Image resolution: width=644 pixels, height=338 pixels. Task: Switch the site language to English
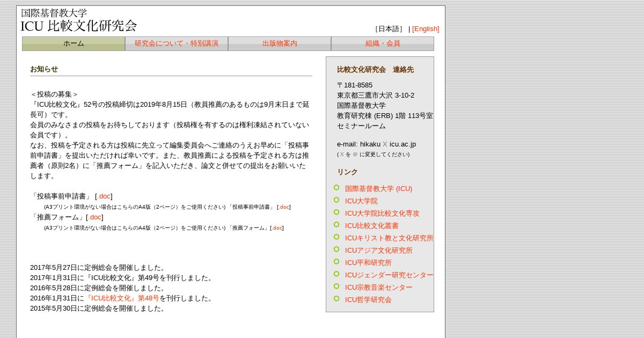coord(426,29)
